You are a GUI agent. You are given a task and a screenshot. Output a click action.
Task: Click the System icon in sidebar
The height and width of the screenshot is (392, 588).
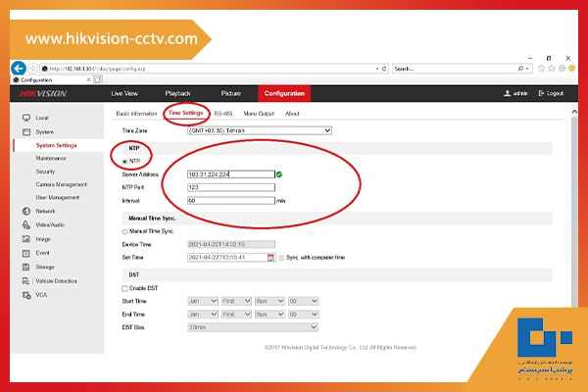[26, 132]
